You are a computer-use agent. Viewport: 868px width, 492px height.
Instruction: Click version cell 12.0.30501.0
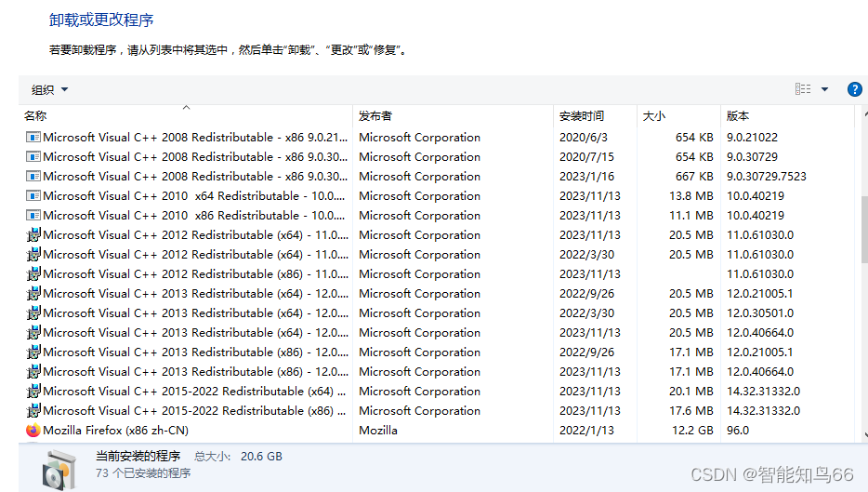point(760,313)
